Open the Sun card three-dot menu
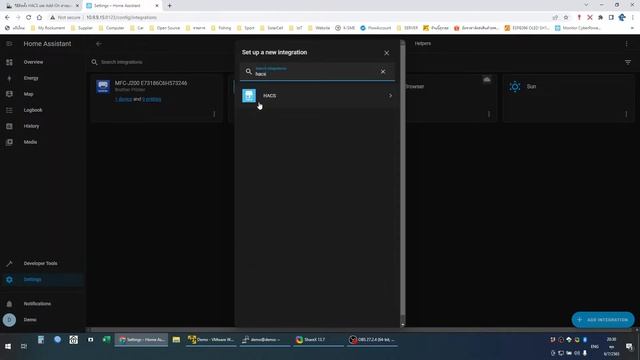 [626, 114]
